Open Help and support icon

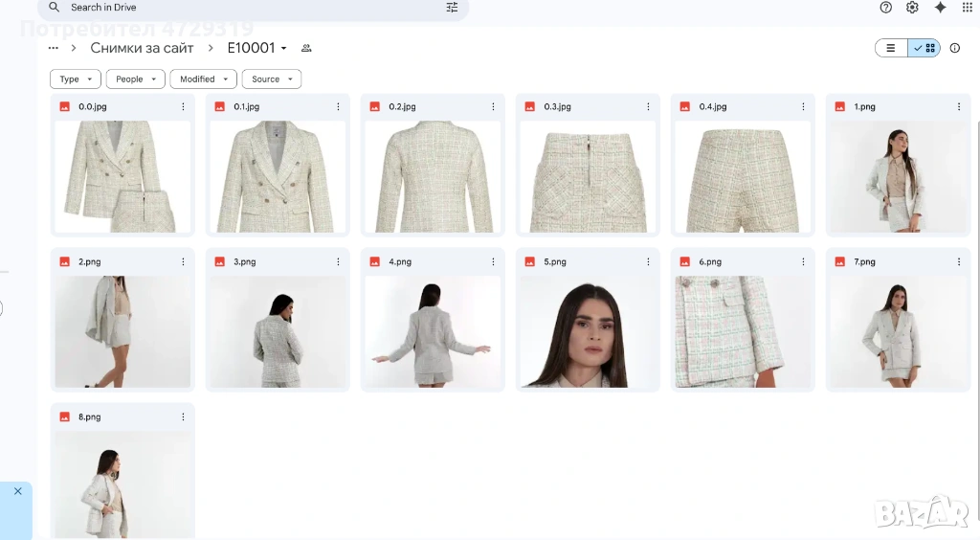pos(885,8)
